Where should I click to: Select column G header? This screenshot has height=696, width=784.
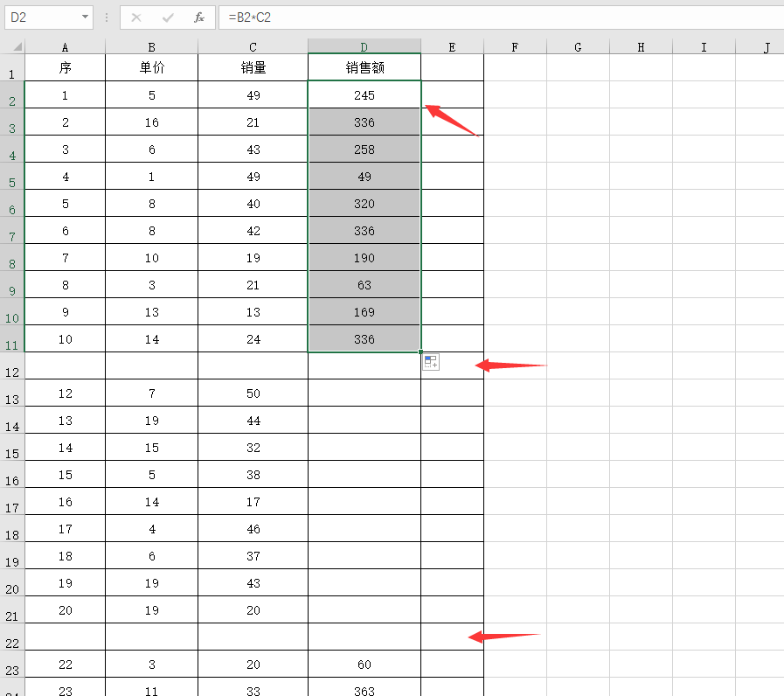[x=578, y=47]
